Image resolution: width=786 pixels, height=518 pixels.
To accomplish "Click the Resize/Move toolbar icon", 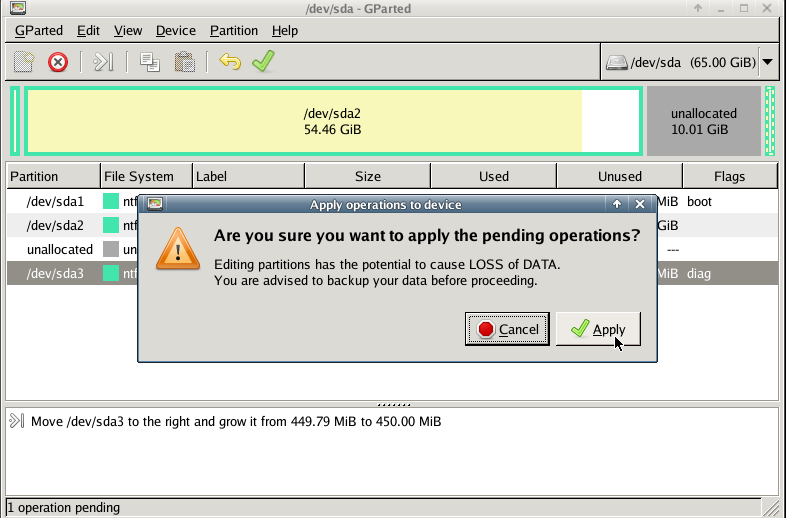I will pyautogui.click(x=103, y=62).
